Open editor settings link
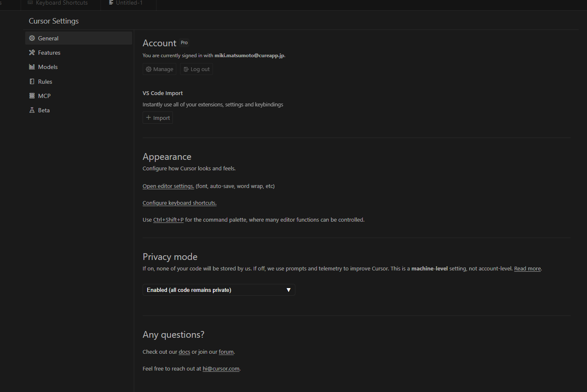This screenshot has height=392, width=587. point(168,186)
